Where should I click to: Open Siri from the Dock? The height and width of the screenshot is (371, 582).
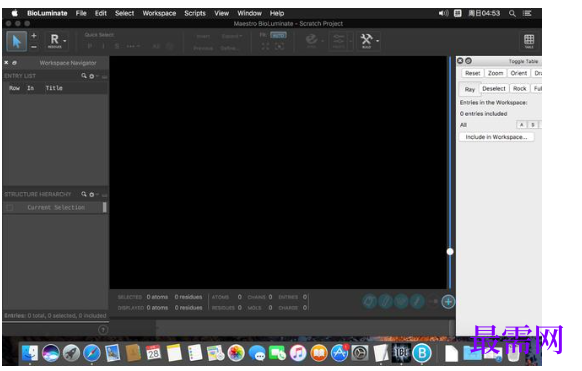click(x=50, y=352)
